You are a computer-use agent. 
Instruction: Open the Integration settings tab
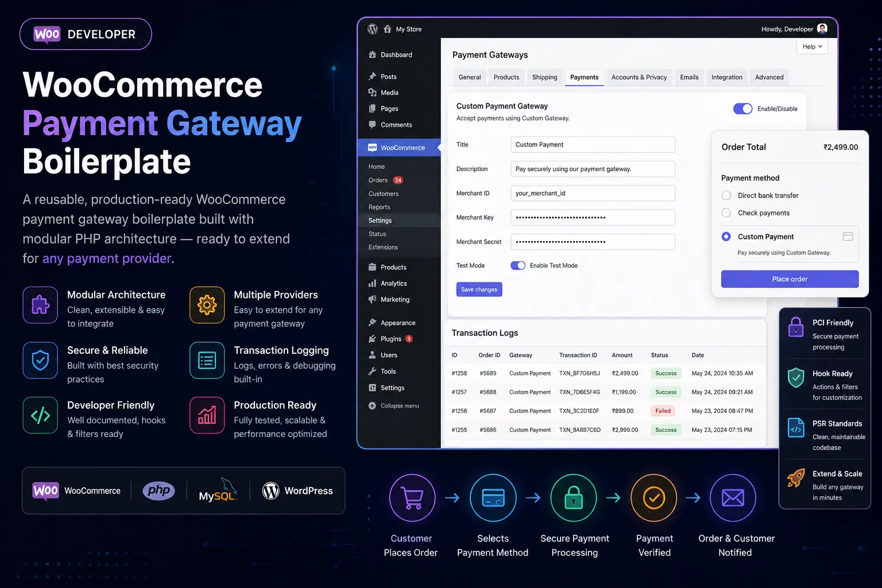coord(727,78)
